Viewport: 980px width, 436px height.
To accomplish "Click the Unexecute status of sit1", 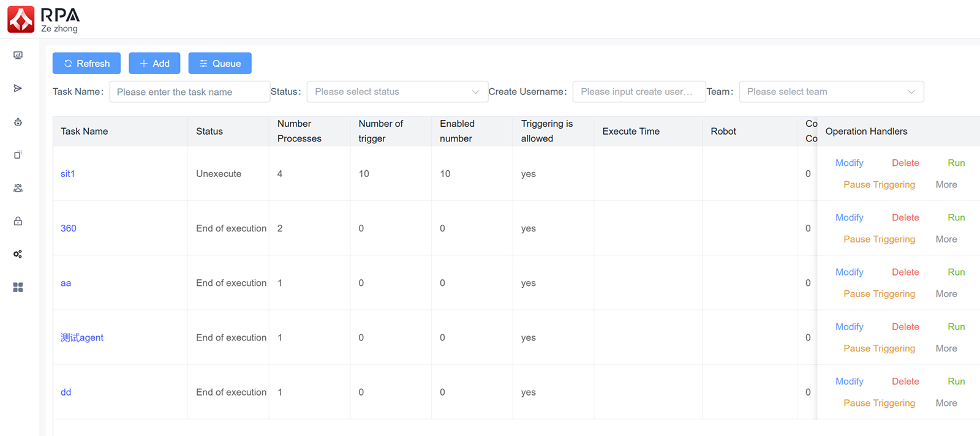I will (219, 174).
